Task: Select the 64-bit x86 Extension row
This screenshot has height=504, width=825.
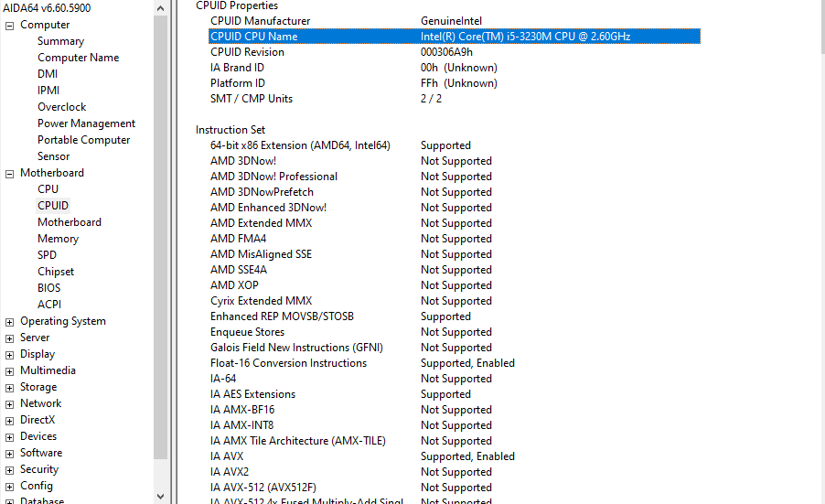Action: [455, 145]
